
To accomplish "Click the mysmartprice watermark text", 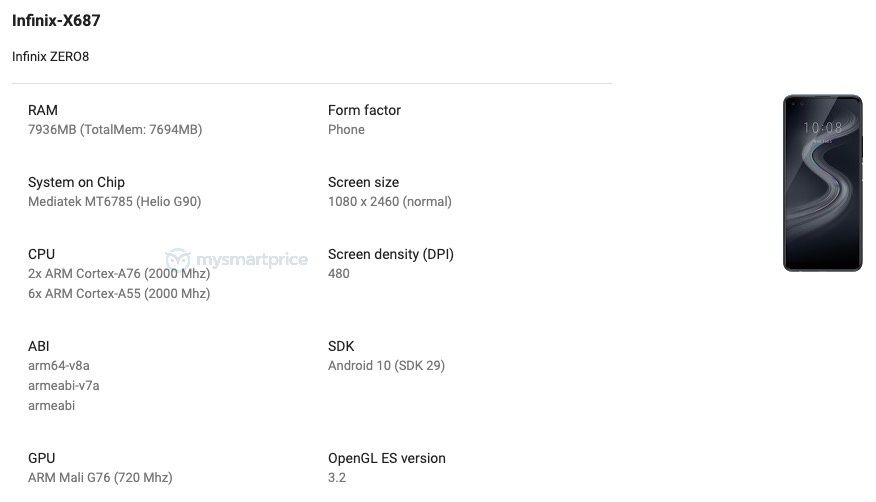I will pos(252,260).
